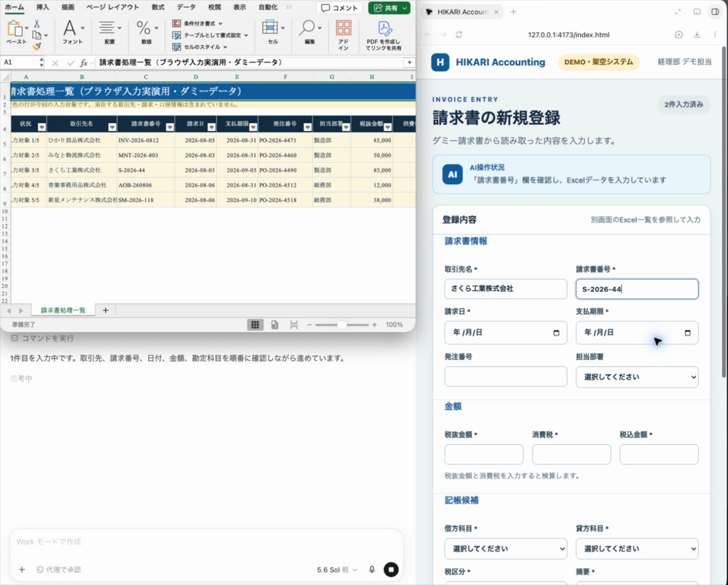This screenshot has width=728, height=585.
Task: Switch to Normal grid view in status bar
Action: (255, 325)
